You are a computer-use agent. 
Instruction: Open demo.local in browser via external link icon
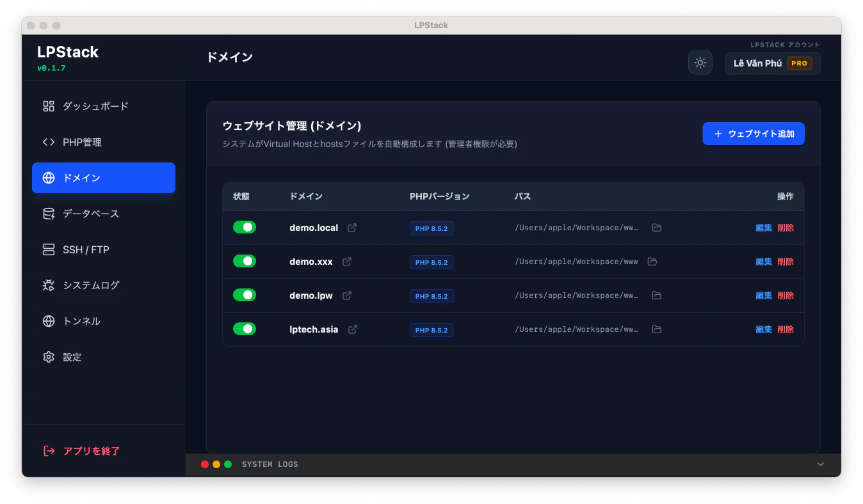click(351, 227)
